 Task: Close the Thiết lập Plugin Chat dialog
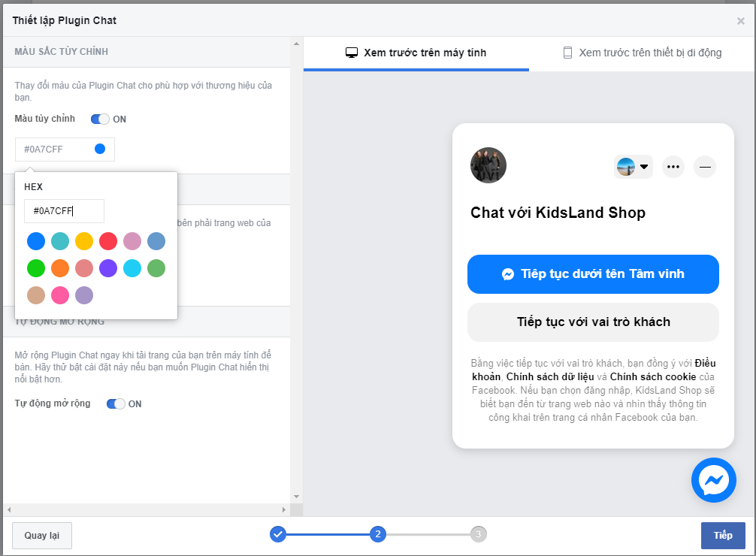(740, 21)
